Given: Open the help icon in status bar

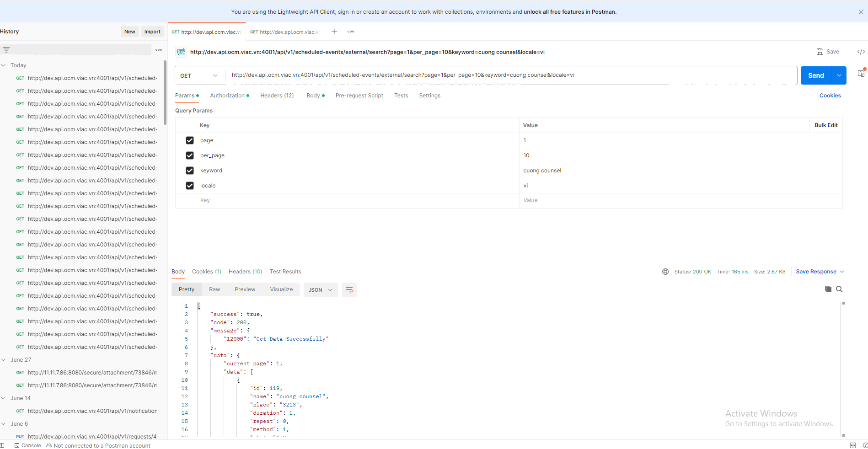Looking at the screenshot, I should [865, 445].
